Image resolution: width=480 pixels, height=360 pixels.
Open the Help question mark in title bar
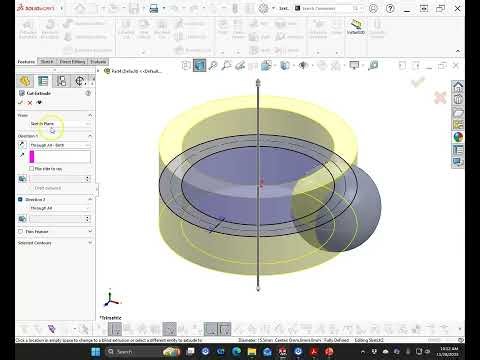[x=390, y=8]
